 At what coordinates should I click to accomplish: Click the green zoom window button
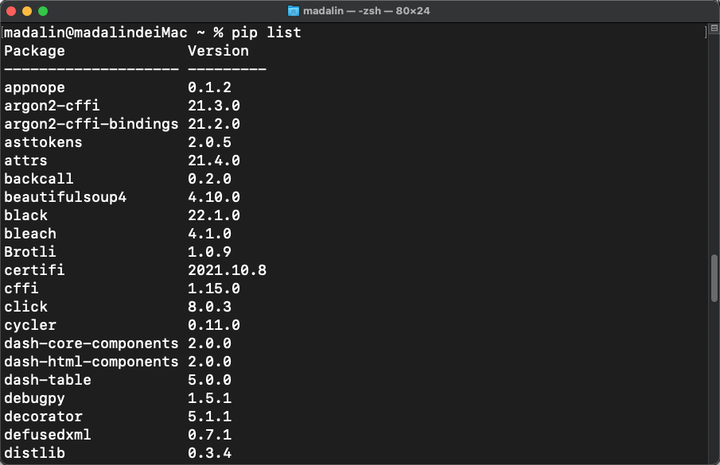[x=43, y=11]
